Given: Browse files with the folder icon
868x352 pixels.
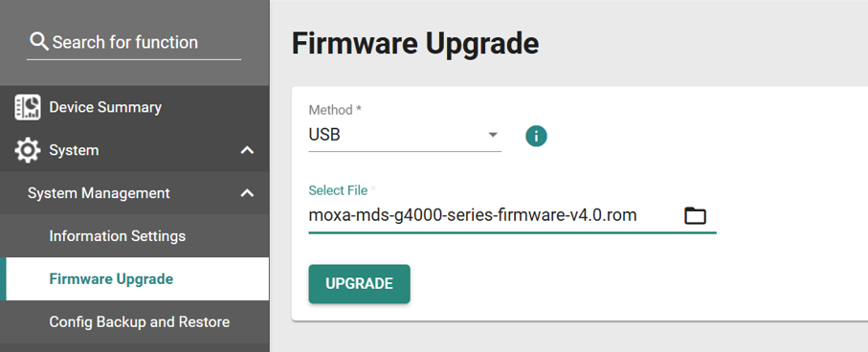Looking at the screenshot, I should [x=696, y=215].
